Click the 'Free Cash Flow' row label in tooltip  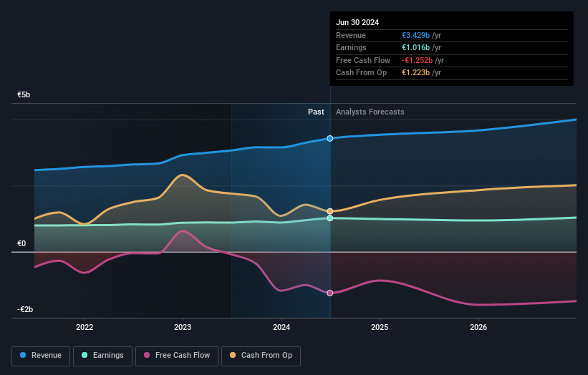pyautogui.click(x=363, y=60)
